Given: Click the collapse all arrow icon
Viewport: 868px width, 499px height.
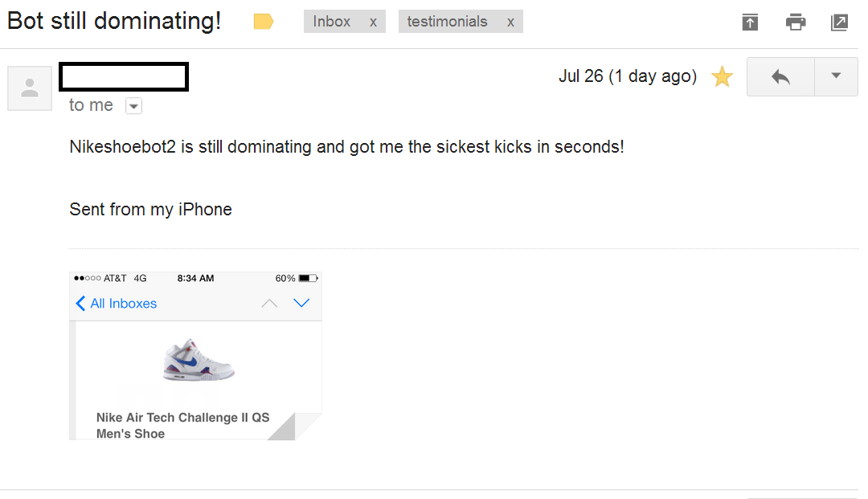Looking at the screenshot, I should [x=750, y=22].
